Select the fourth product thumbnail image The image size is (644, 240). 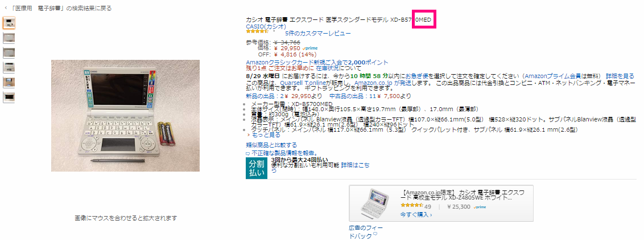9,67
